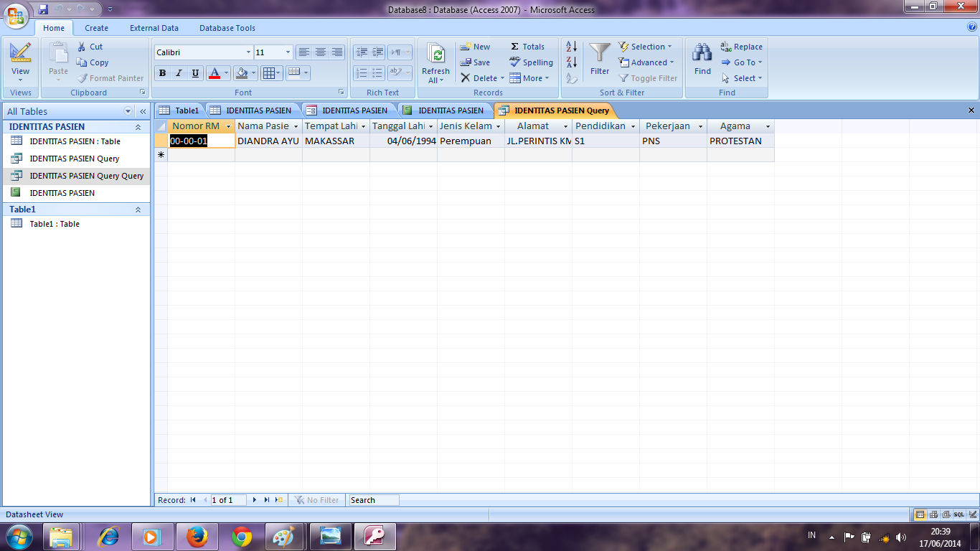Open gridlines button
Image resolution: width=980 pixels, height=551 pixels.
(271, 72)
